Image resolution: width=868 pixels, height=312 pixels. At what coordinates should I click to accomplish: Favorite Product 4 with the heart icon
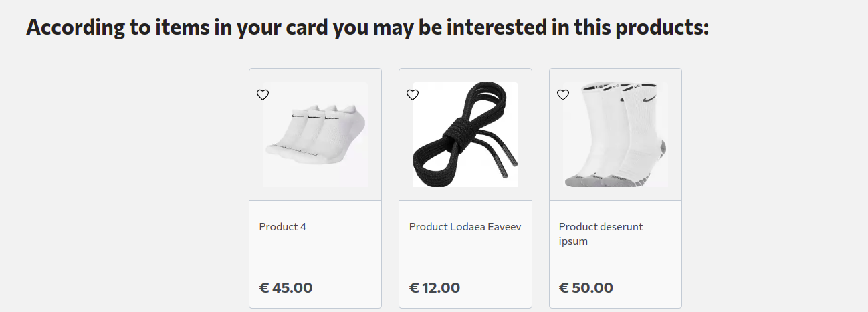tap(263, 95)
